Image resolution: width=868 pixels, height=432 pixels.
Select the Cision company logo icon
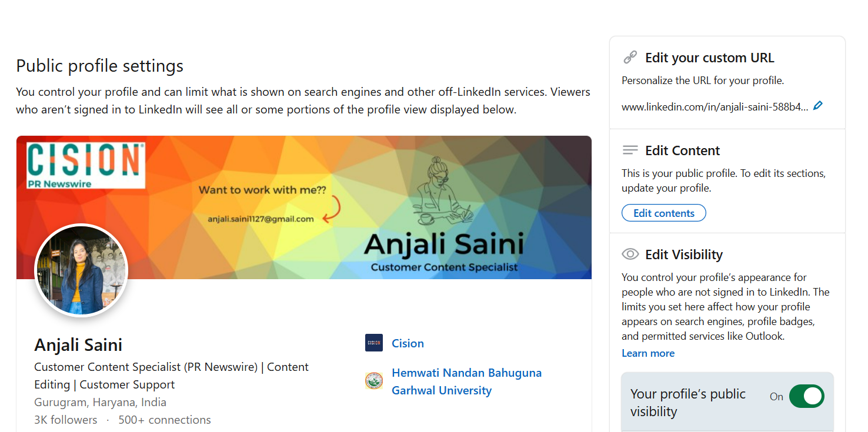pos(373,343)
